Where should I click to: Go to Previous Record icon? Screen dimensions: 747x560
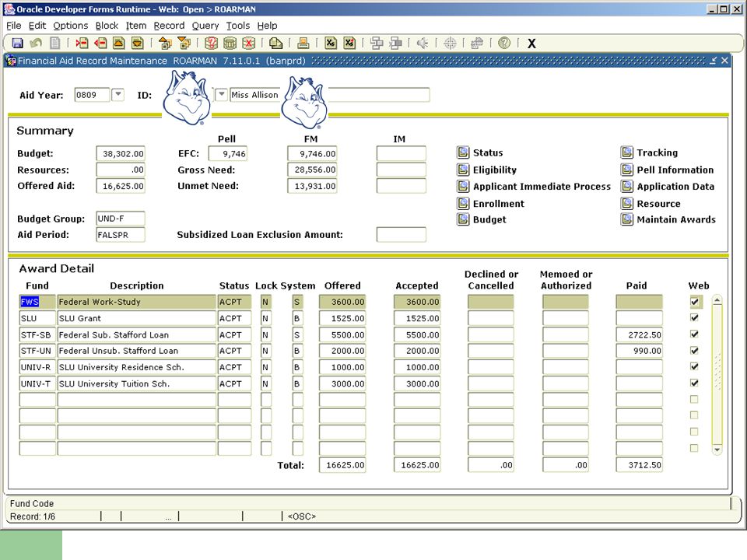[119, 44]
